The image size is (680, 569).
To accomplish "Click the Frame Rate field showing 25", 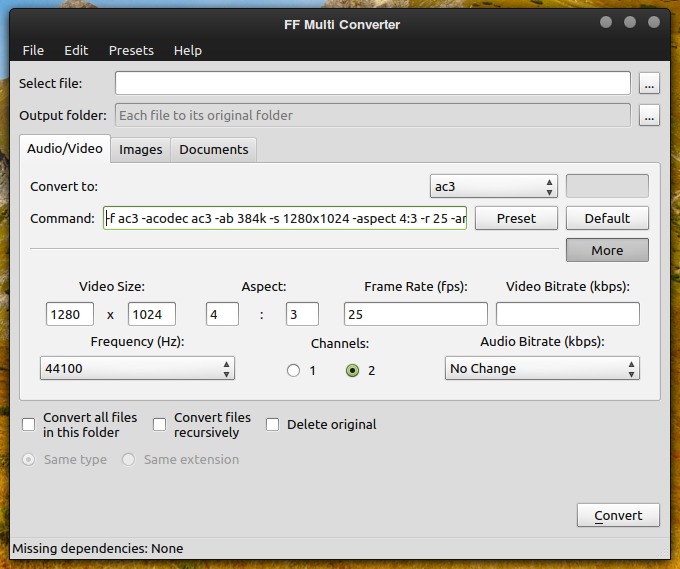I will pyautogui.click(x=415, y=314).
